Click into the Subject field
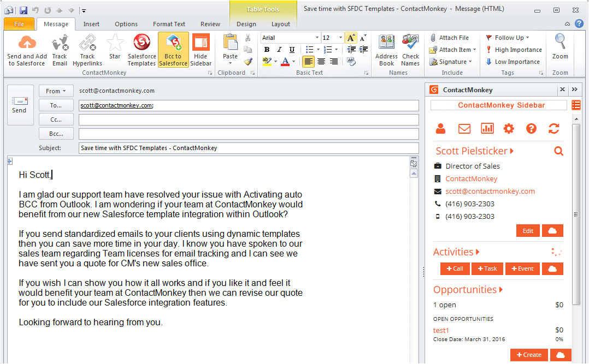This screenshot has width=589, height=364. coord(249,148)
